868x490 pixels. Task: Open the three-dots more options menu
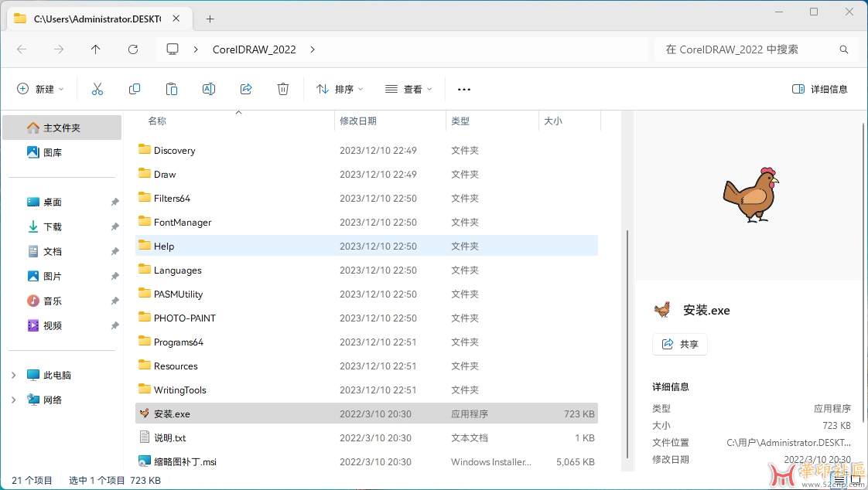tap(464, 89)
